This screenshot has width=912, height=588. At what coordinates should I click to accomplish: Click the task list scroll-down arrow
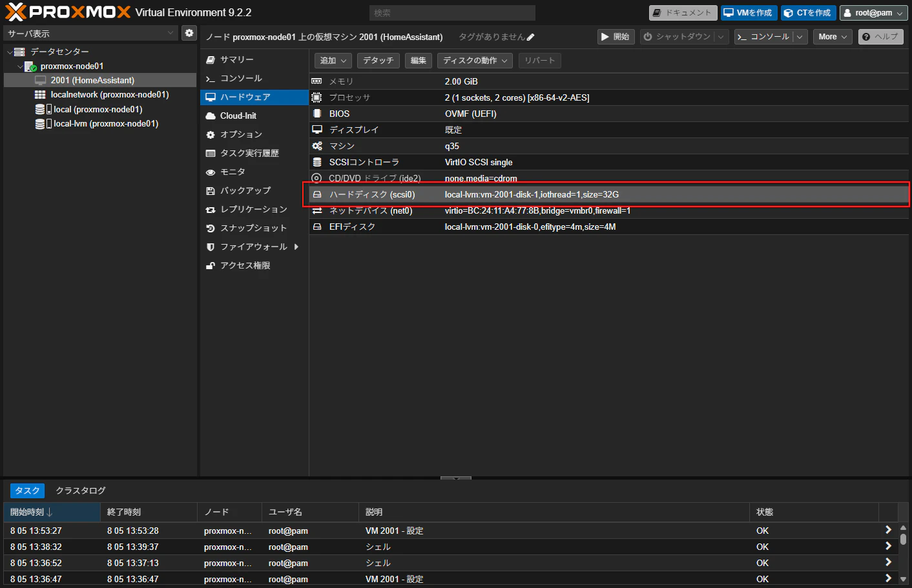903,579
